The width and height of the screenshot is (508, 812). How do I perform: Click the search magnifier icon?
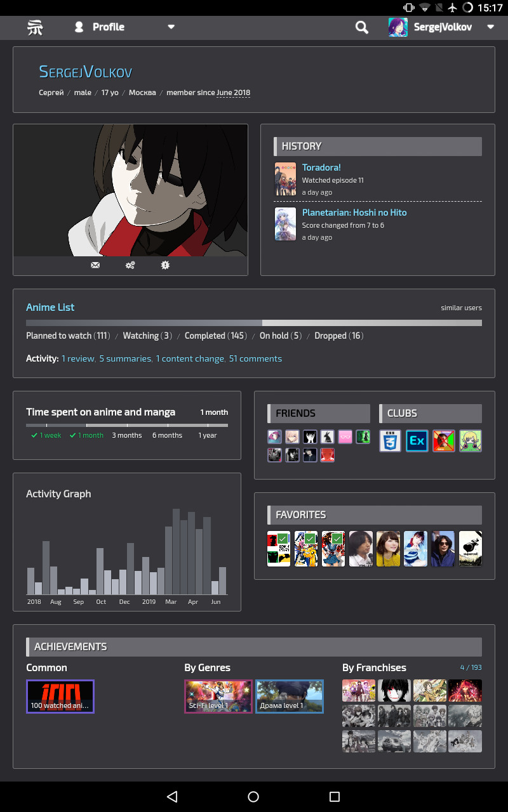pyautogui.click(x=362, y=27)
